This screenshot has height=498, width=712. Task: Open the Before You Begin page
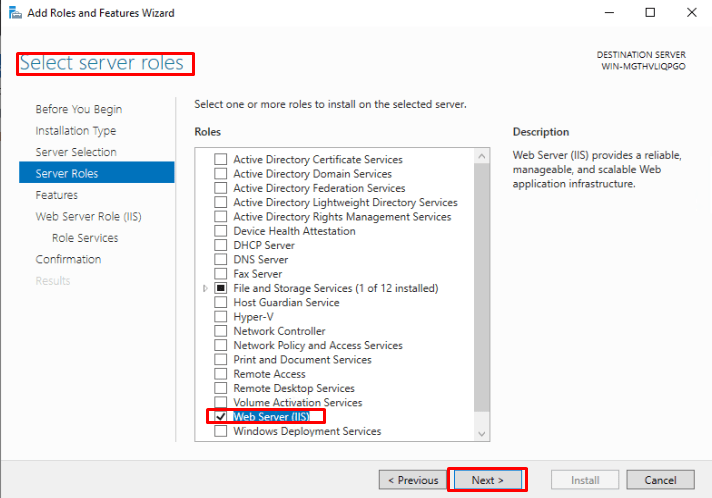pyautogui.click(x=78, y=109)
